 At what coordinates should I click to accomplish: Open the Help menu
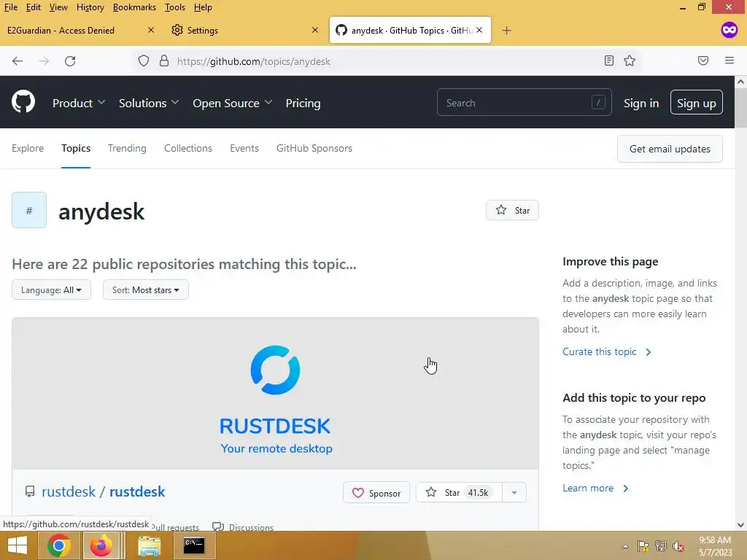point(203,7)
